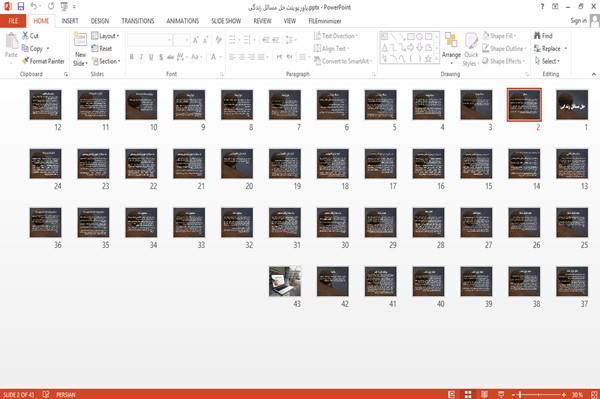
Task: Switch to Normal view in status bar
Action: (452, 394)
